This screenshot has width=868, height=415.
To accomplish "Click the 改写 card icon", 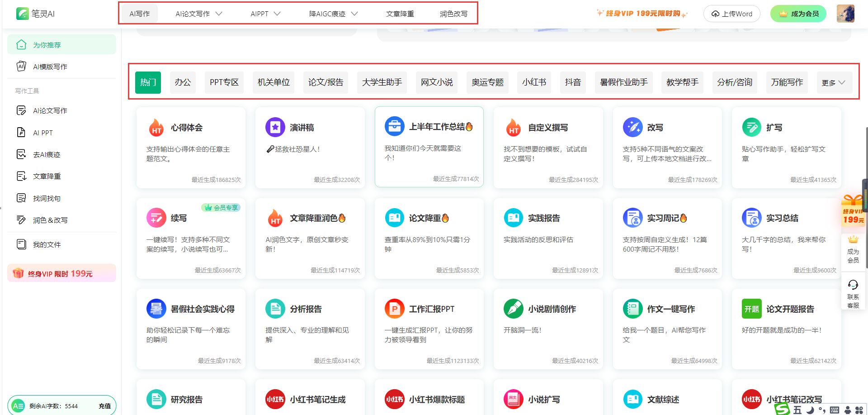I will [x=632, y=128].
